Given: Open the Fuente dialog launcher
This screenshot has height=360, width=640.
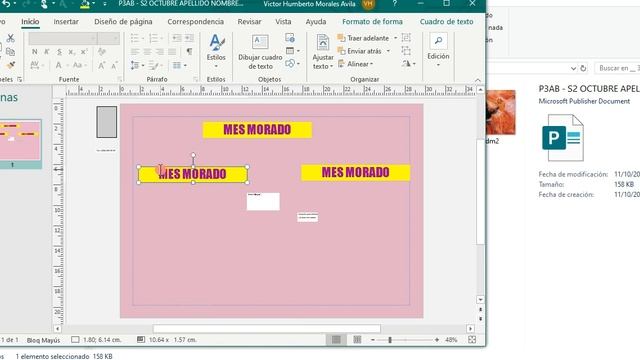Looking at the screenshot, I should pyautogui.click(x=120, y=79).
